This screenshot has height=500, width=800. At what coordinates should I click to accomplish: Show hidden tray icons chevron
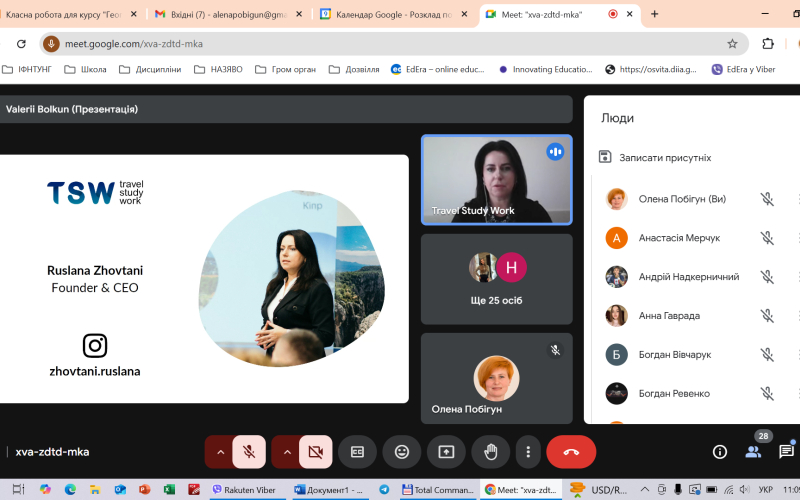point(645,490)
